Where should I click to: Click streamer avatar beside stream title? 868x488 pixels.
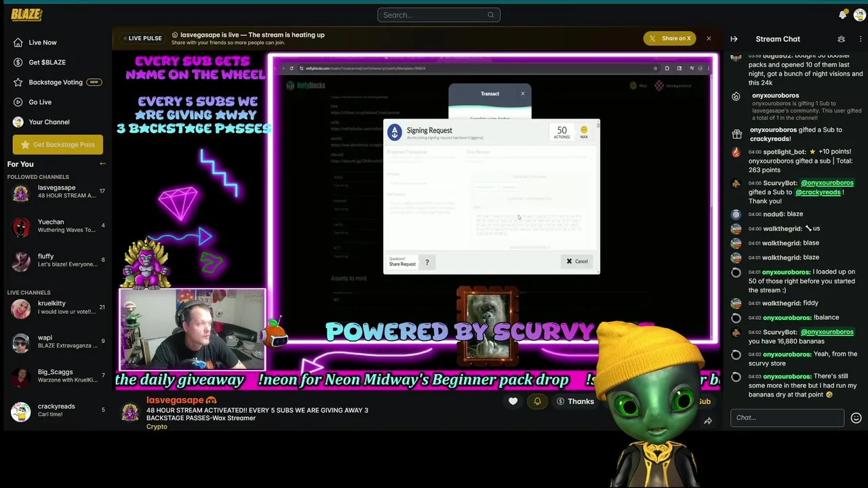[x=130, y=411]
